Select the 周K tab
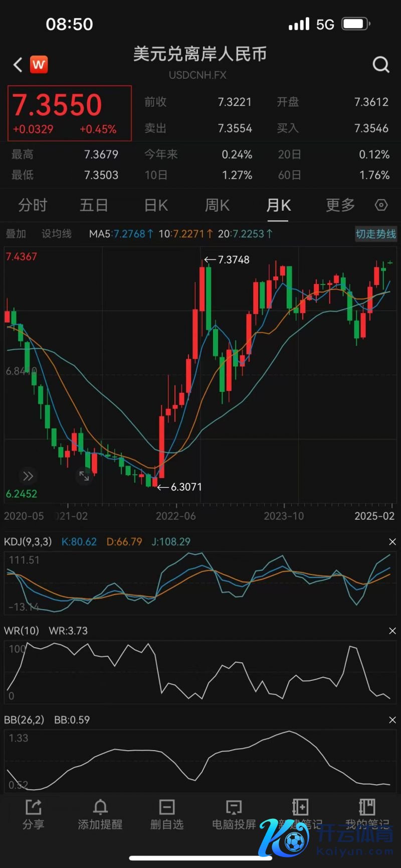The width and height of the screenshot is (401, 868). pyautogui.click(x=217, y=205)
